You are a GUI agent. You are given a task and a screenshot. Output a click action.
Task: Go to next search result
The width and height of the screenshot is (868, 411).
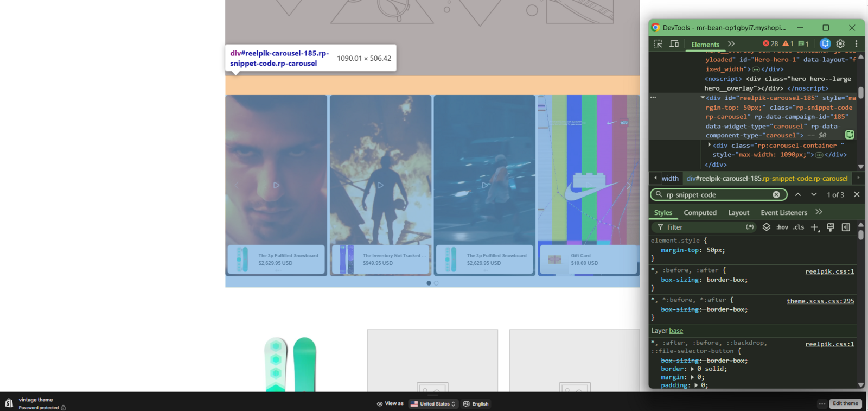pyautogui.click(x=814, y=194)
